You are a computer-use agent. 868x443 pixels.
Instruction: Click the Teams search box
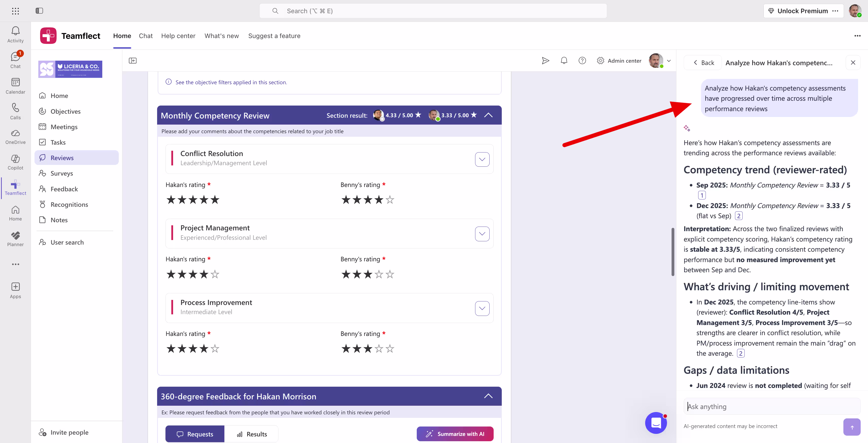point(433,11)
